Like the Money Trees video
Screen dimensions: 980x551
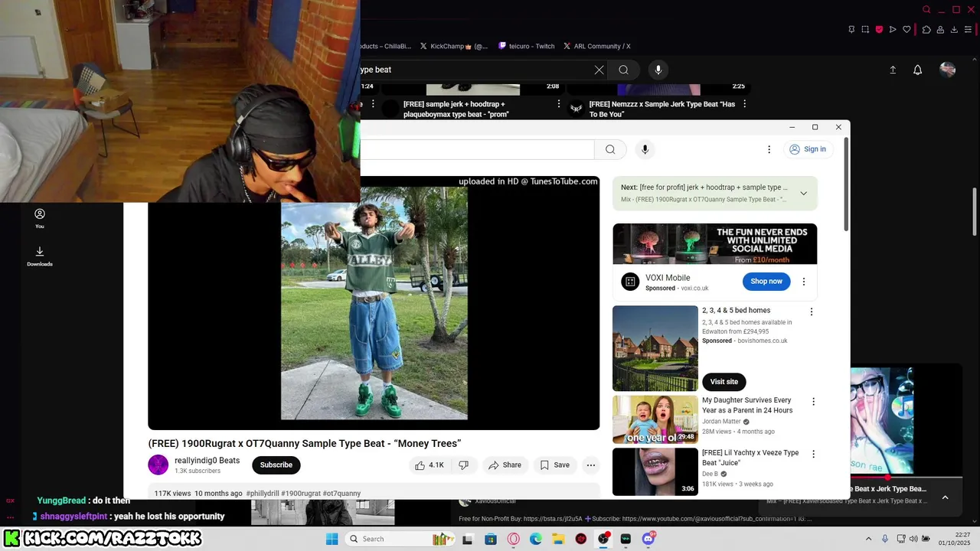tap(430, 465)
